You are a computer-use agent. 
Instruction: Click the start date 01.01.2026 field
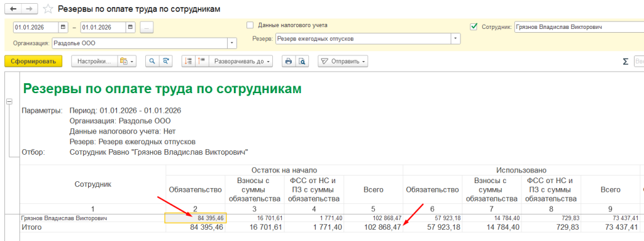coord(36,27)
